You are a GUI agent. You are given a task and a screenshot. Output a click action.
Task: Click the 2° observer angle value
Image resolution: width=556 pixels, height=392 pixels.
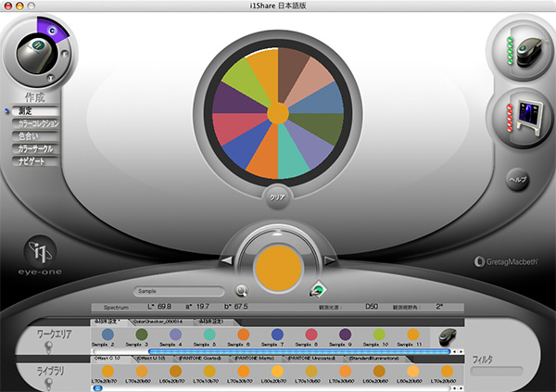click(439, 307)
